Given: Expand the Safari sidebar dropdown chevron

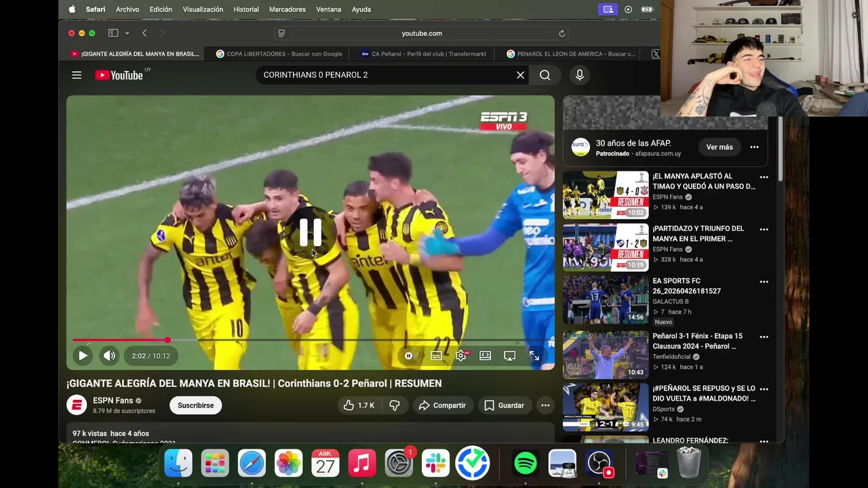Looking at the screenshot, I should (127, 33).
